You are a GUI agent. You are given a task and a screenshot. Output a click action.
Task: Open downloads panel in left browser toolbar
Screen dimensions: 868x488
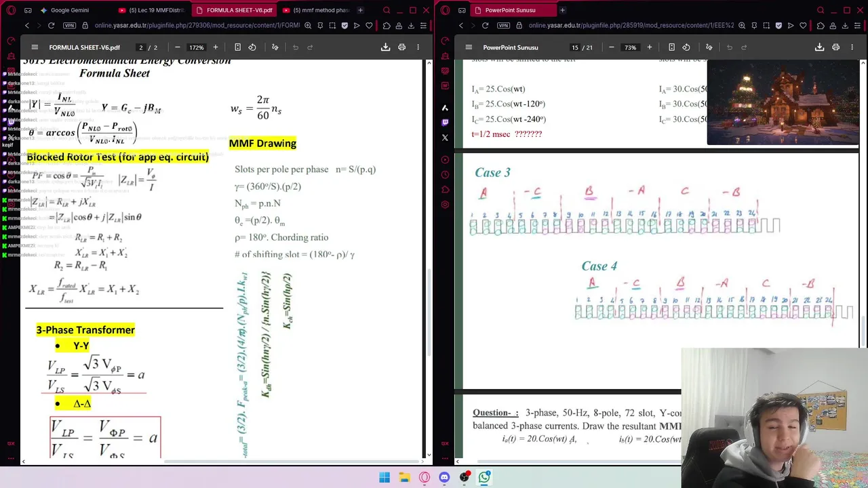coord(411,26)
